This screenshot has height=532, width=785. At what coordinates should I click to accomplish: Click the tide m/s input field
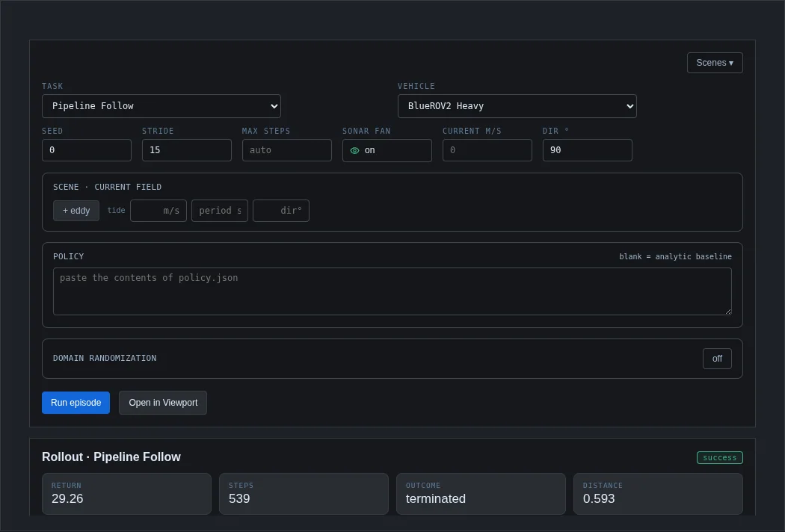click(x=158, y=211)
